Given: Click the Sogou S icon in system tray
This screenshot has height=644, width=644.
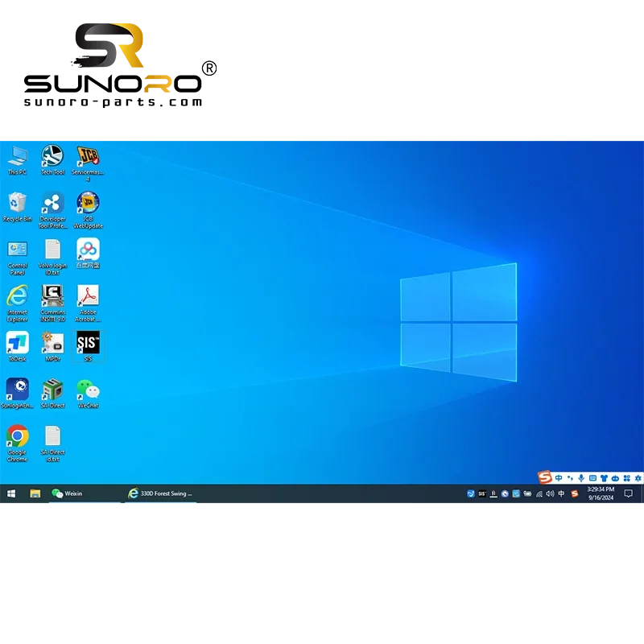Looking at the screenshot, I should coord(575,493).
